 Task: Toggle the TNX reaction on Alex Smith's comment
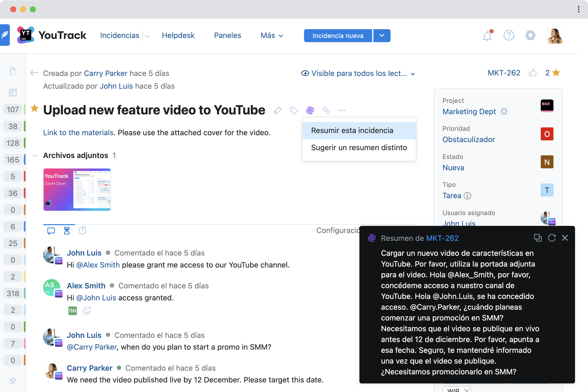click(72, 310)
